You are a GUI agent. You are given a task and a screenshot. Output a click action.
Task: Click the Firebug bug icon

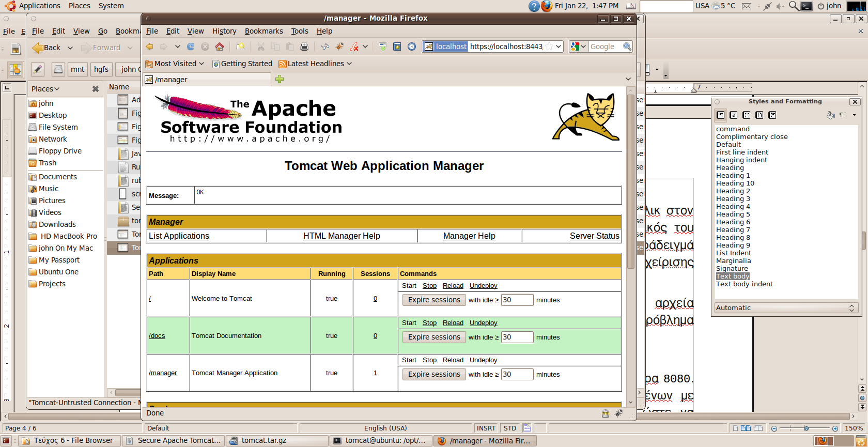(339, 47)
